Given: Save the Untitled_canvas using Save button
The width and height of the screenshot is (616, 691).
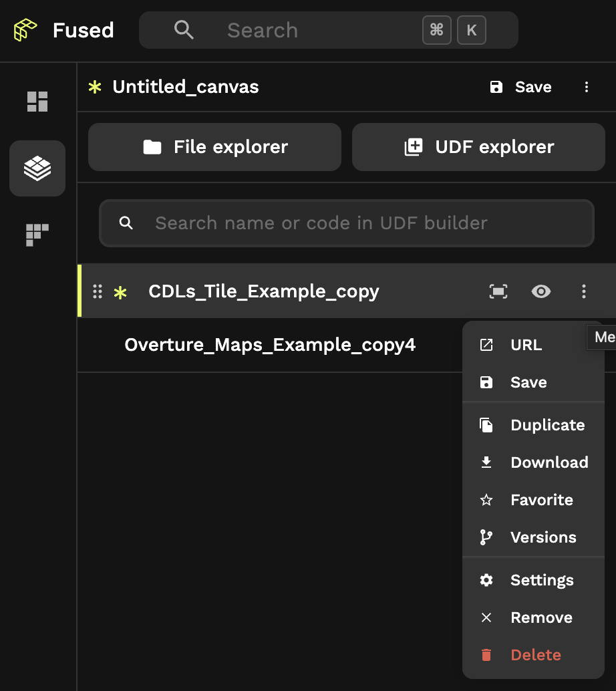Looking at the screenshot, I should tap(521, 87).
